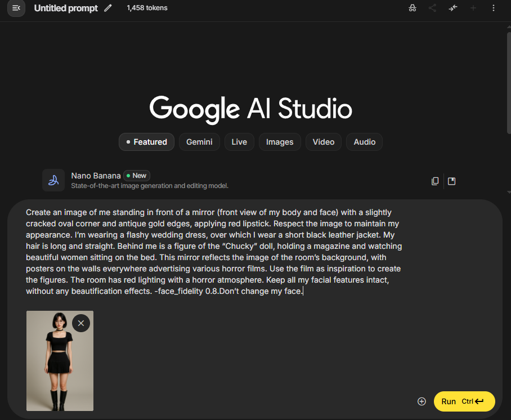511x420 pixels.
Task: Open the three-dot more options menu
Action: click(x=494, y=8)
